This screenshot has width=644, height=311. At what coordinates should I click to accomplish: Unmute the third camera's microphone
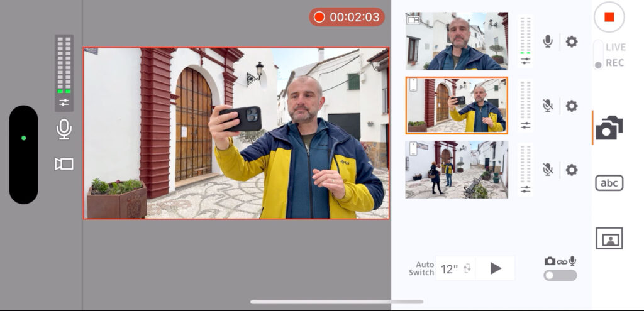548,170
